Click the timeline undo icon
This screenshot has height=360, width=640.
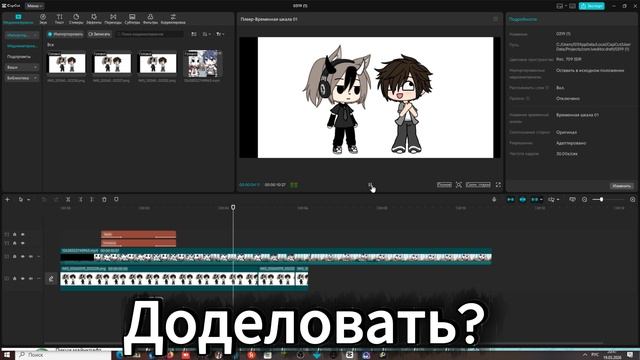(x=44, y=199)
